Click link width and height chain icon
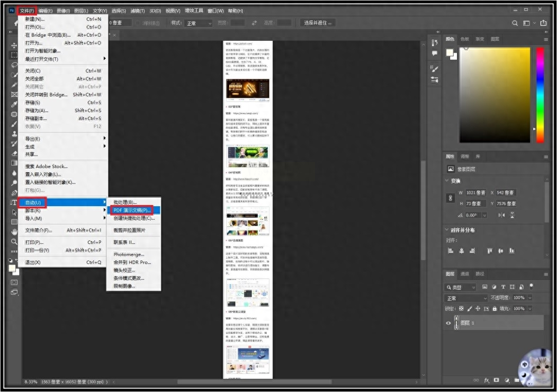The image size is (557, 392). click(451, 198)
